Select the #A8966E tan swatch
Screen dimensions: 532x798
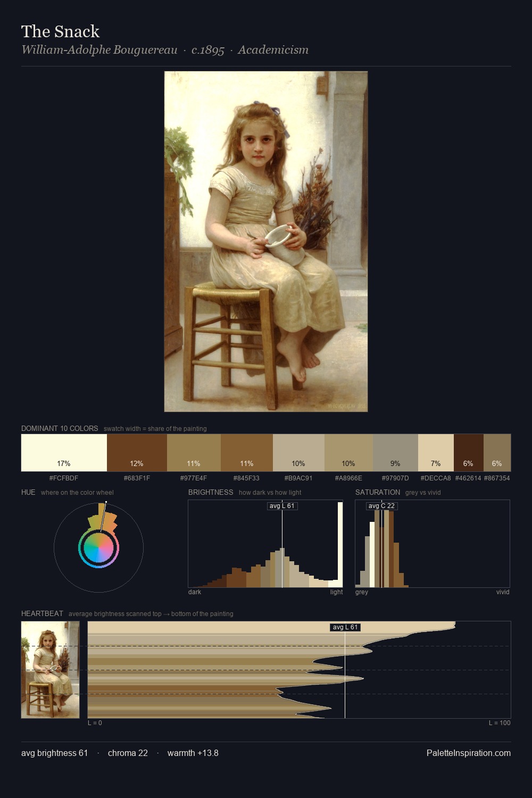click(348, 453)
